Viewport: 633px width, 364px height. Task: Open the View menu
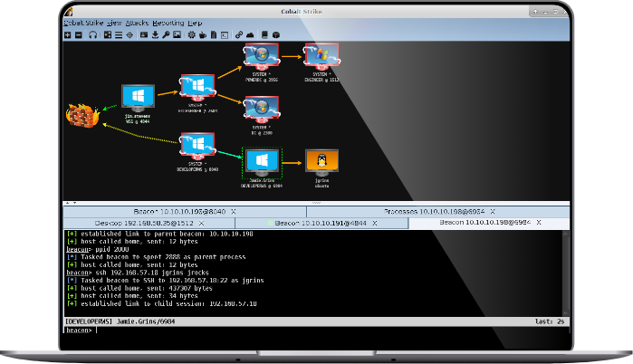(114, 22)
